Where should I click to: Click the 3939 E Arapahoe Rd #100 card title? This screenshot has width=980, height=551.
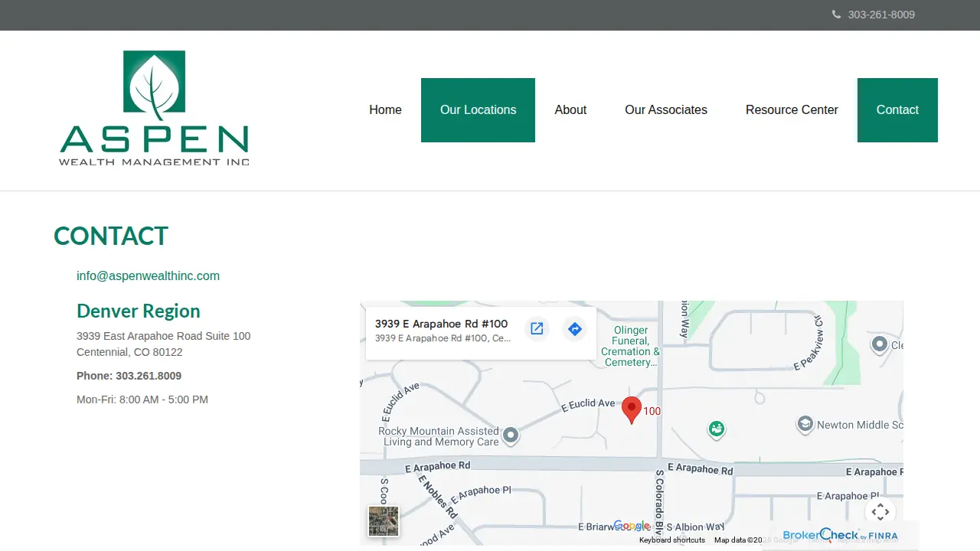point(441,324)
